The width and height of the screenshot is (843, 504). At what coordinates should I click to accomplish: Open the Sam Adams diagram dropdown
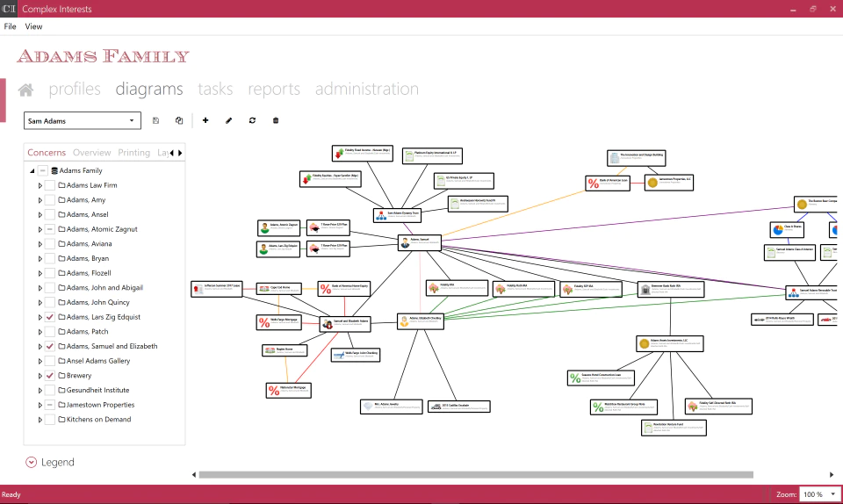tap(83, 121)
